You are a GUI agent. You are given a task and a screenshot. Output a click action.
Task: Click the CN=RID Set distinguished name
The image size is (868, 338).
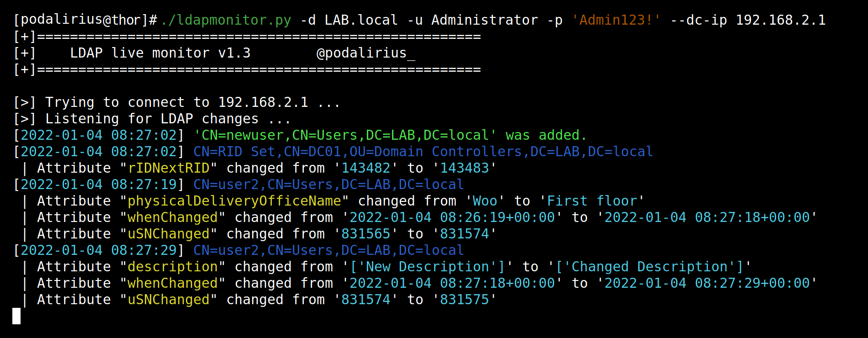423,152
